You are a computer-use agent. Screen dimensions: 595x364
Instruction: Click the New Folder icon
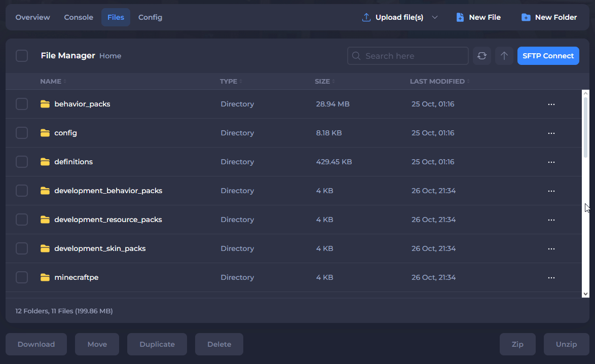pos(526,17)
